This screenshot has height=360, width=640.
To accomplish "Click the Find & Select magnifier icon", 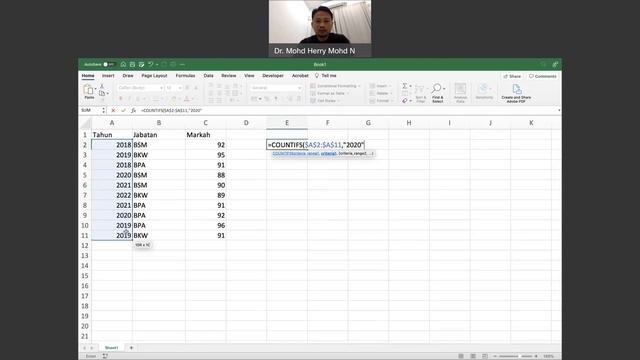I will 437,89.
